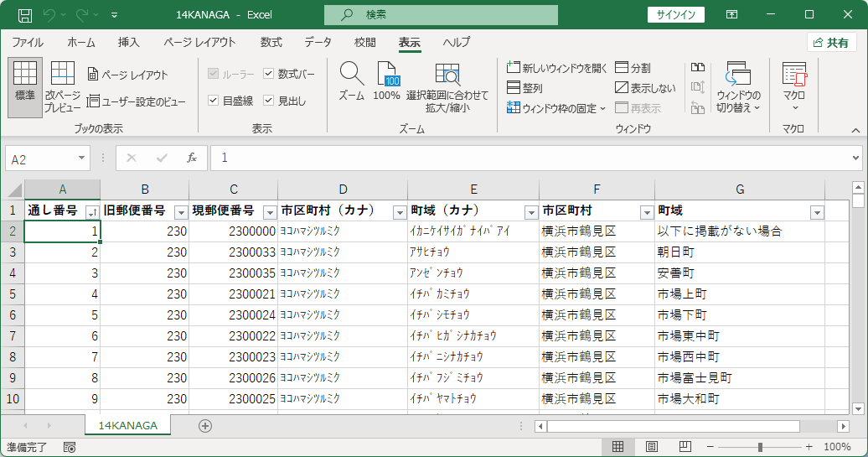Expand the formula bar chevron
Image resolution: width=868 pixels, height=457 pixels.
pos(855,158)
